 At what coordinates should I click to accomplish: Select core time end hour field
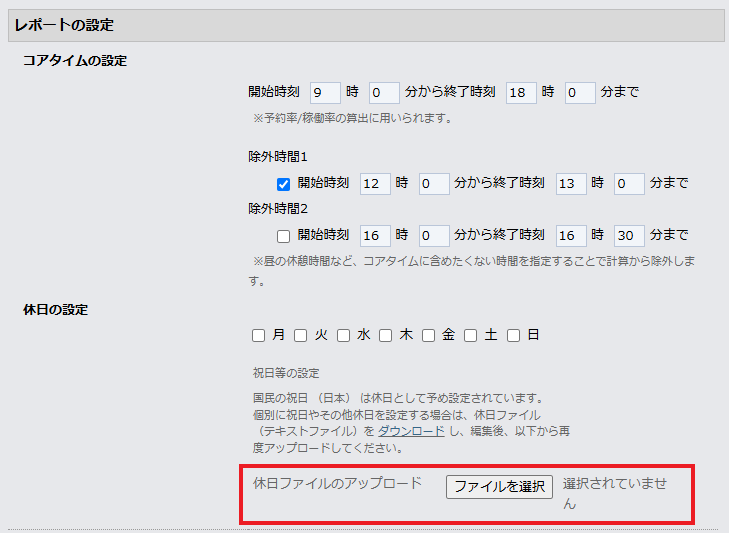point(521,93)
